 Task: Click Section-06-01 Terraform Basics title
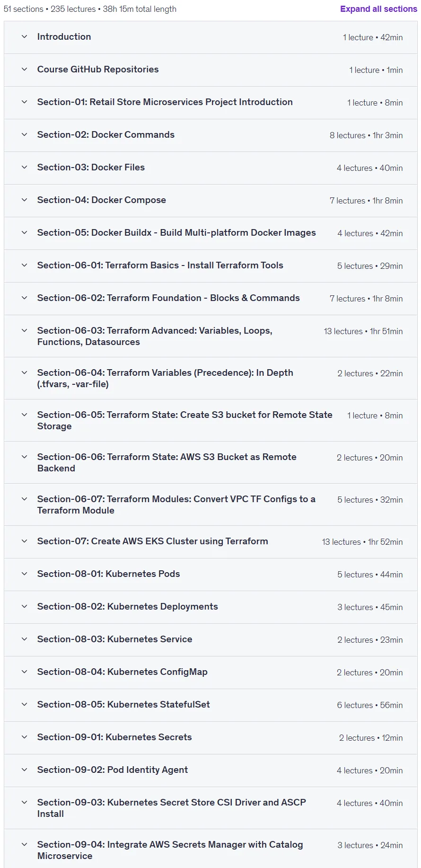(x=160, y=266)
